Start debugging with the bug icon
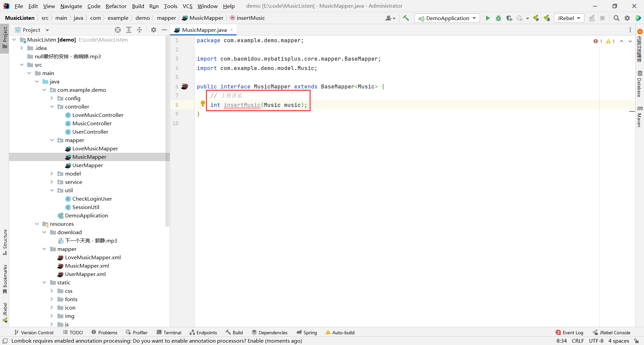 498,18
